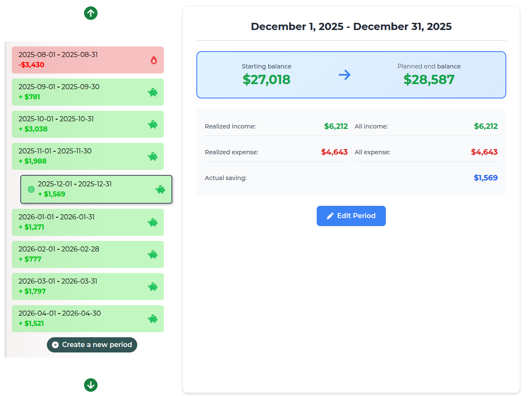This screenshot has height=396, width=532.
Task: Click the piggy bank icon on the September 2025 period
Action: point(152,92)
